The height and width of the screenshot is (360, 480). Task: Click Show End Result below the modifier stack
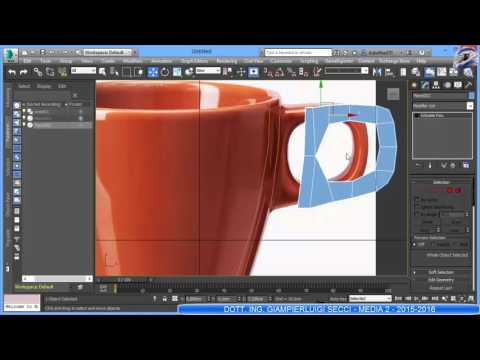pos(430,165)
